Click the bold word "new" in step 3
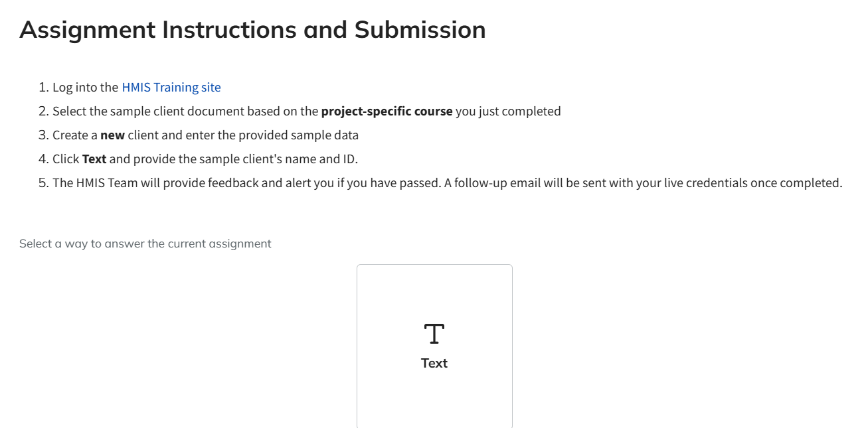The height and width of the screenshot is (428, 868). 112,135
